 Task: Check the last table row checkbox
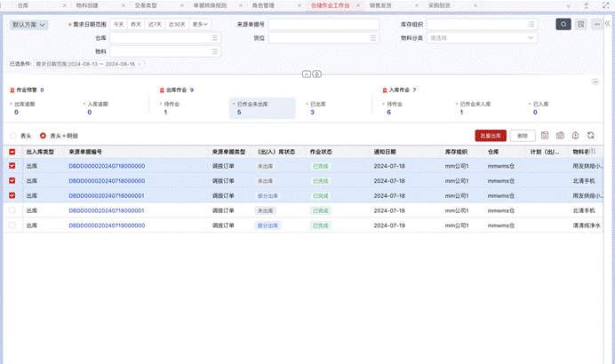click(x=12, y=226)
